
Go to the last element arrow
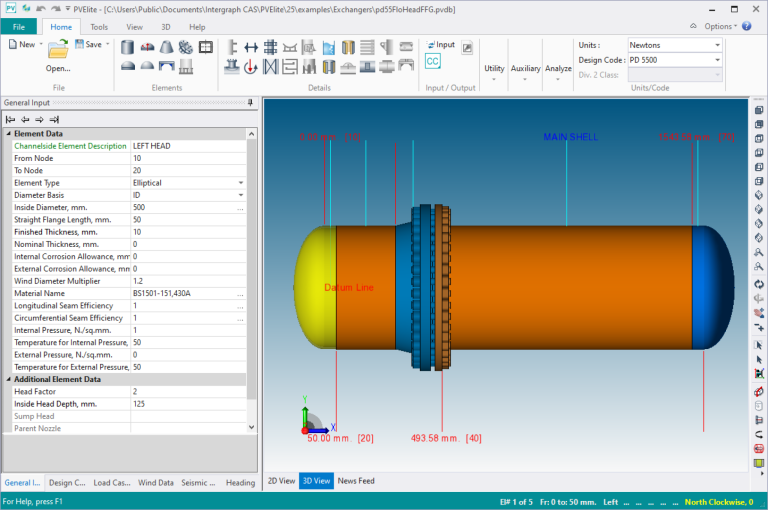coord(54,119)
